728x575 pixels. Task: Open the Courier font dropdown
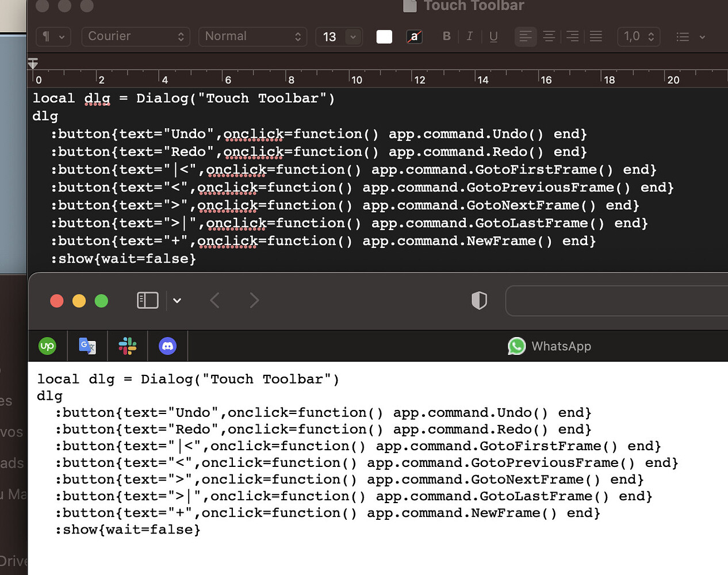coord(135,36)
